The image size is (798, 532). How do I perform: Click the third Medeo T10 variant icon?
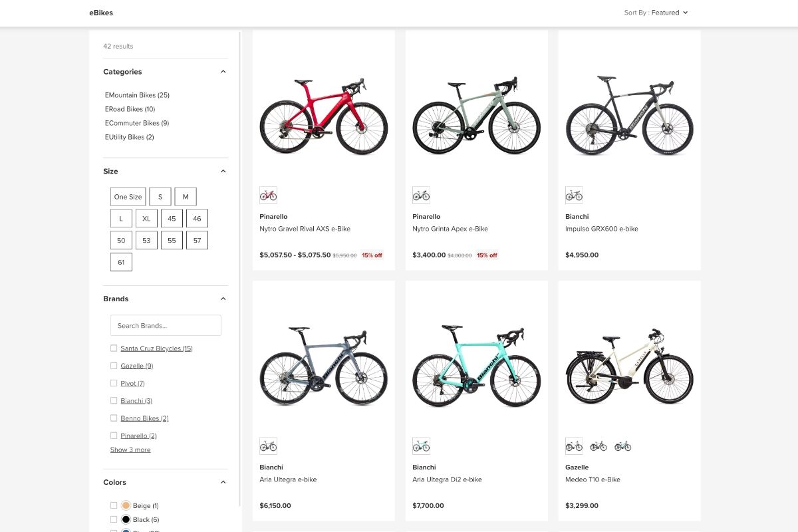click(623, 446)
